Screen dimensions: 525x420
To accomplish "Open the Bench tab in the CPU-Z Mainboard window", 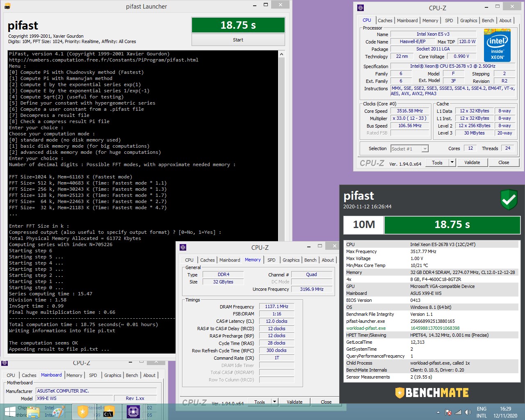I will pyautogui.click(x=132, y=375).
